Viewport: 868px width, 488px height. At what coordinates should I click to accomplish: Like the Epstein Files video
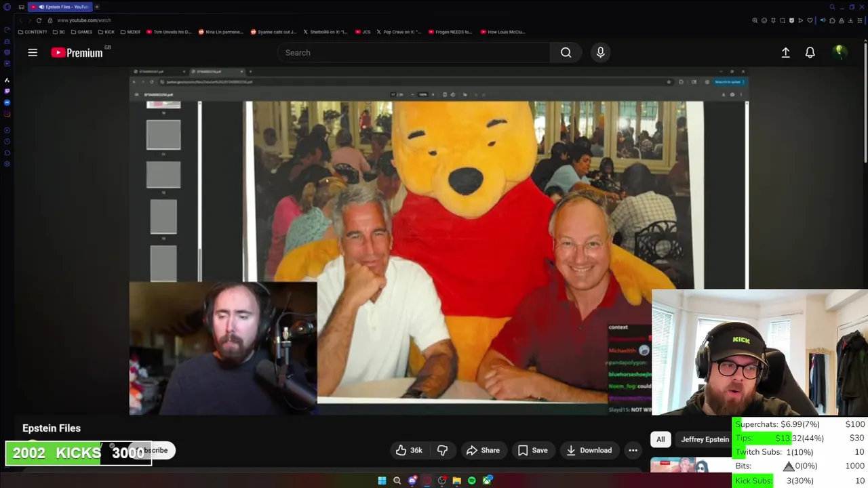(x=409, y=450)
